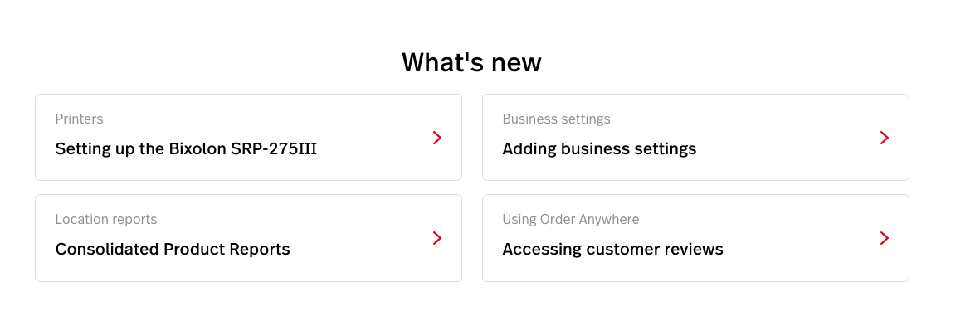Click the Printers category label
The height and width of the screenshot is (316, 980).
point(80,119)
